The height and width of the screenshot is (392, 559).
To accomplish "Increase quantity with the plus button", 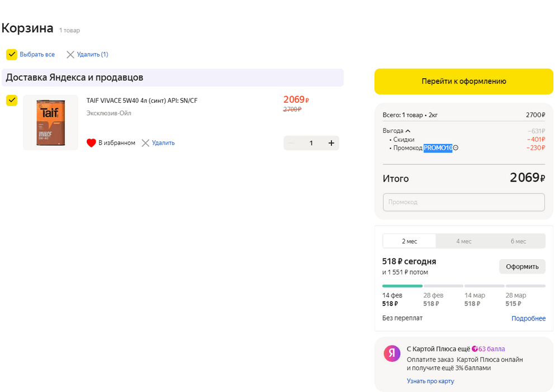I will [331, 143].
